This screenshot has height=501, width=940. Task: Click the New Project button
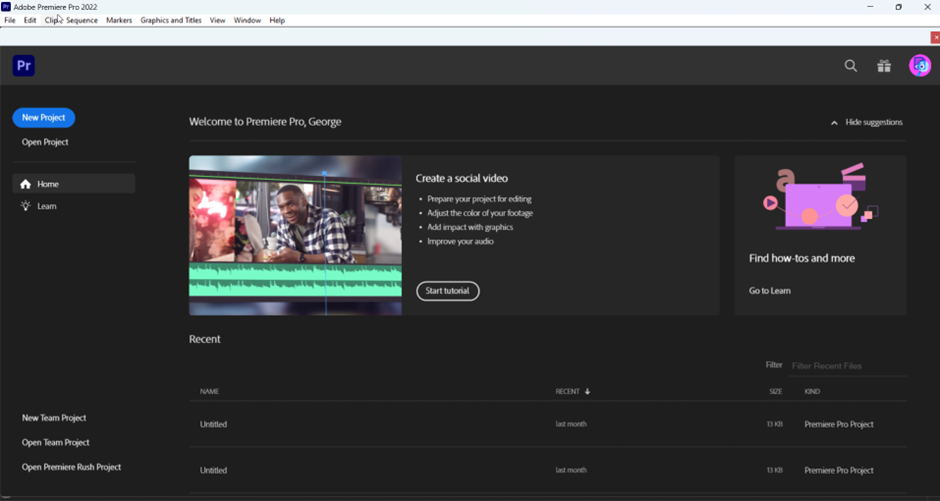pyautogui.click(x=44, y=117)
